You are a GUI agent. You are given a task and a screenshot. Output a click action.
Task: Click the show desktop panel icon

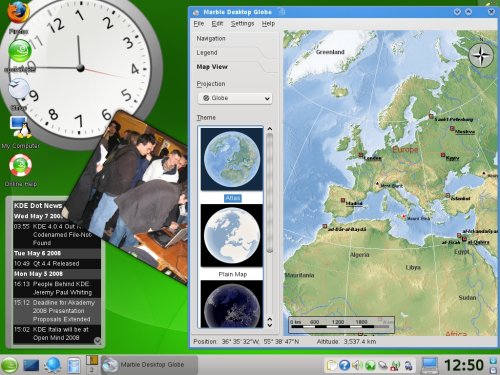(31, 365)
